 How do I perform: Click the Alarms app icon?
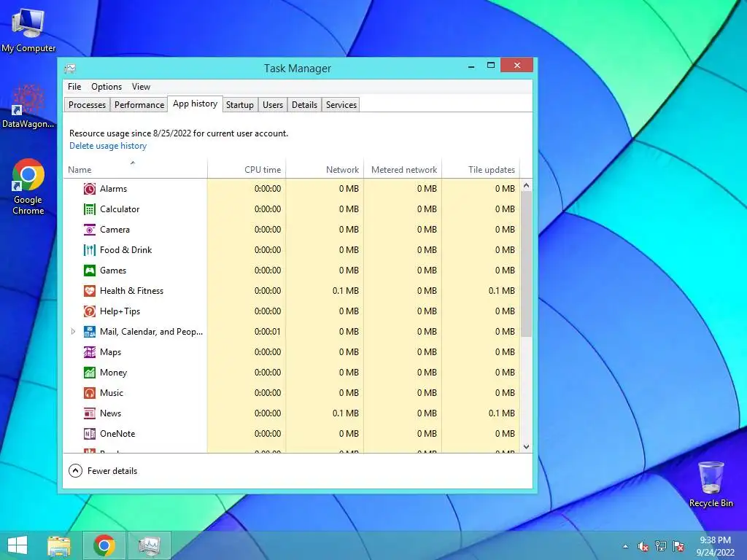pos(90,189)
